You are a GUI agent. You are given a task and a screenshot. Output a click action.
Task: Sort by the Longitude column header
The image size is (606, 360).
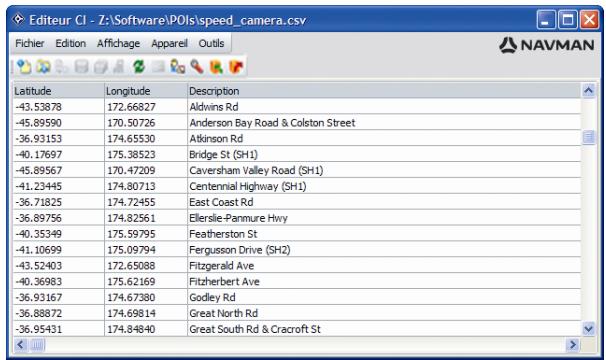tap(146, 91)
